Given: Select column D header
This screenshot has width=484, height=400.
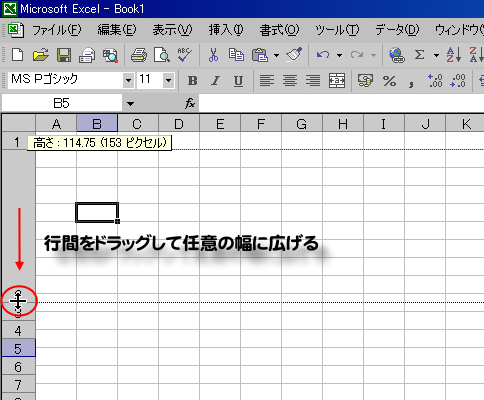Looking at the screenshot, I should click(x=179, y=124).
